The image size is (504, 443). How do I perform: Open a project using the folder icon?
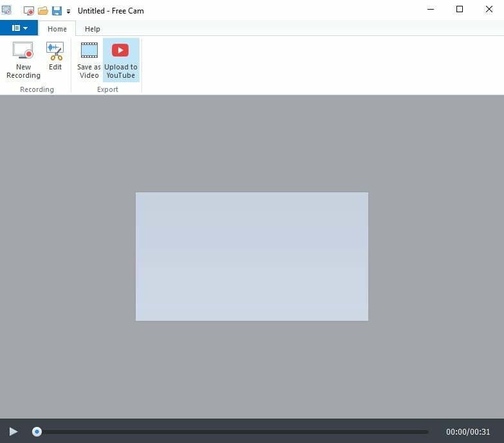click(42, 10)
